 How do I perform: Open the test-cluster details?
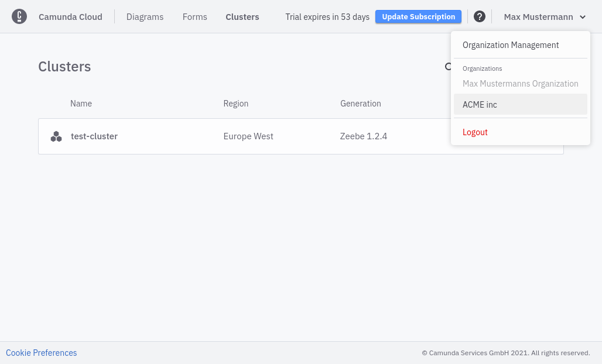coord(94,136)
